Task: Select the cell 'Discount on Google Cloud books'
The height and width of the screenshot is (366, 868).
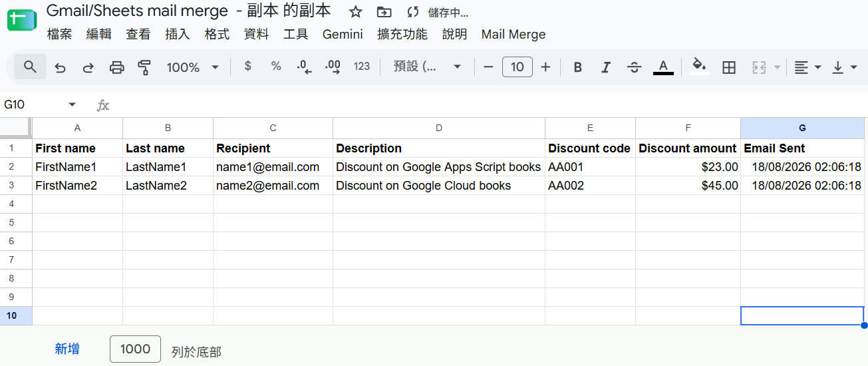Action: point(439,186)
